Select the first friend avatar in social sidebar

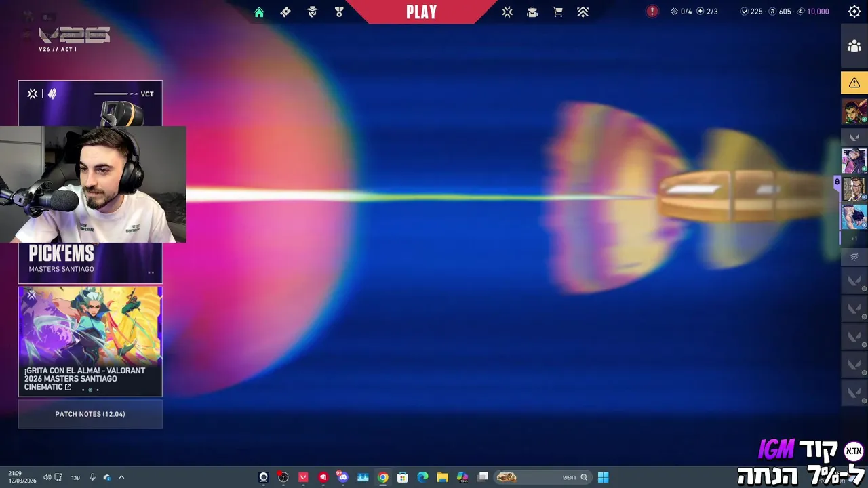pos(854,112)
